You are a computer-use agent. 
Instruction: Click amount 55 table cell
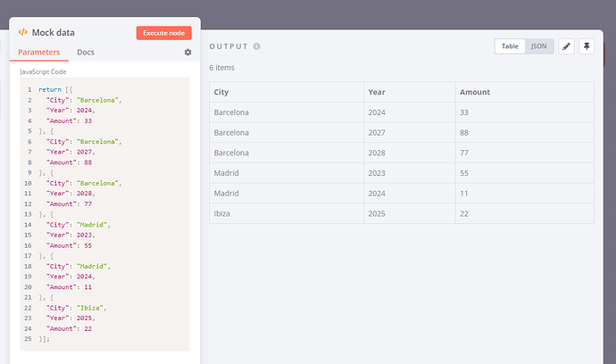[x=524, y=173]
